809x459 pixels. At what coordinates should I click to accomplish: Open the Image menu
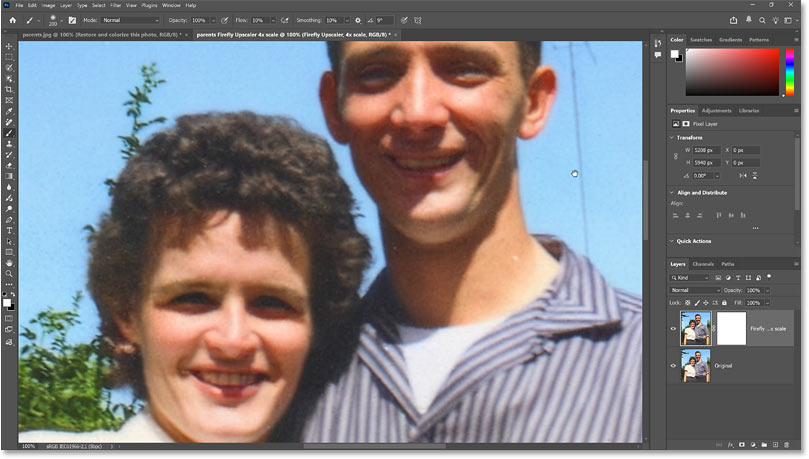[48, 5]
